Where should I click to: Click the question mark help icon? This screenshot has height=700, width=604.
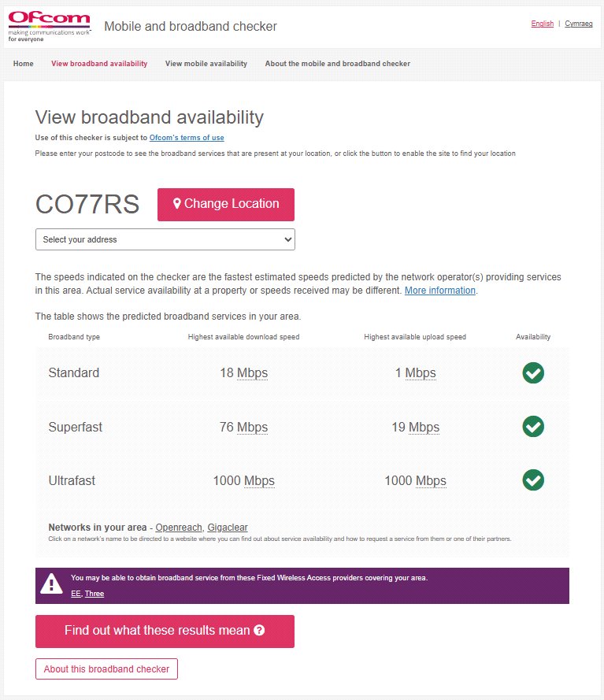(259, 631)
